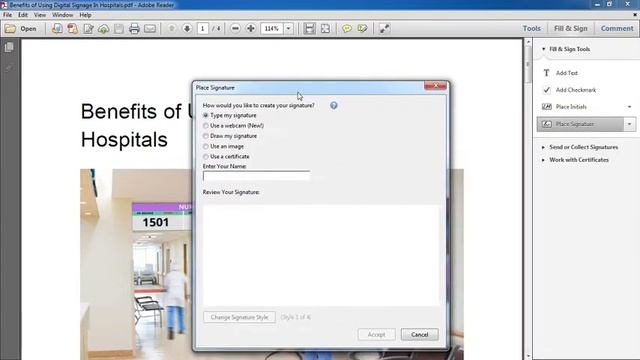640x360 pixels.
Task: Open the Window menu
Action: 62,15
